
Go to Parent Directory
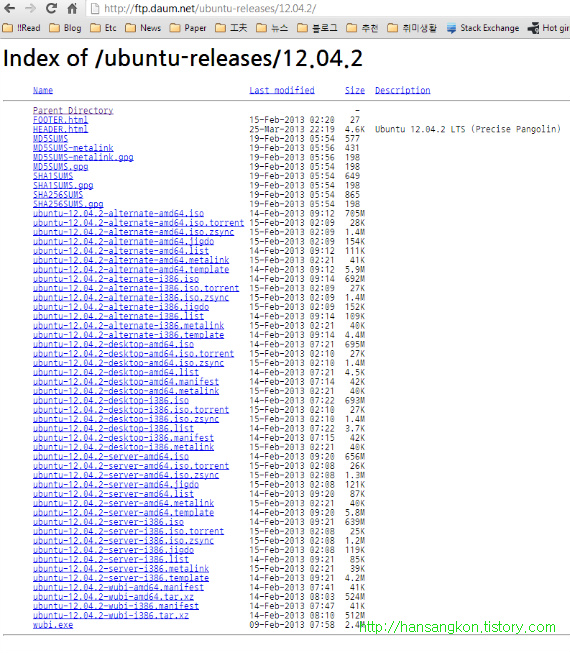tap(73, 110)
